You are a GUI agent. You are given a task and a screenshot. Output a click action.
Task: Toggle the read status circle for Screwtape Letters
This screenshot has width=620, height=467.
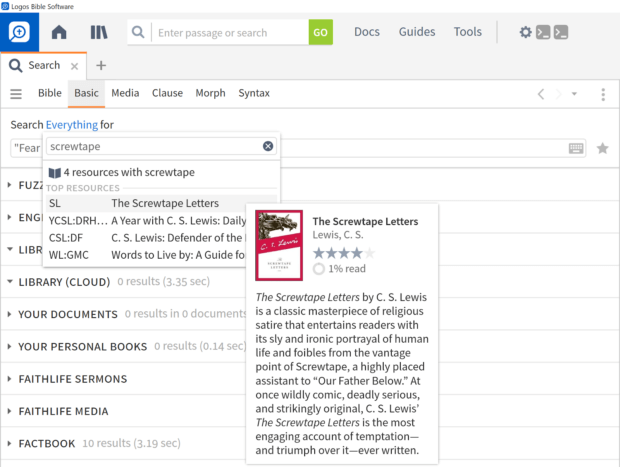point(319,269)
